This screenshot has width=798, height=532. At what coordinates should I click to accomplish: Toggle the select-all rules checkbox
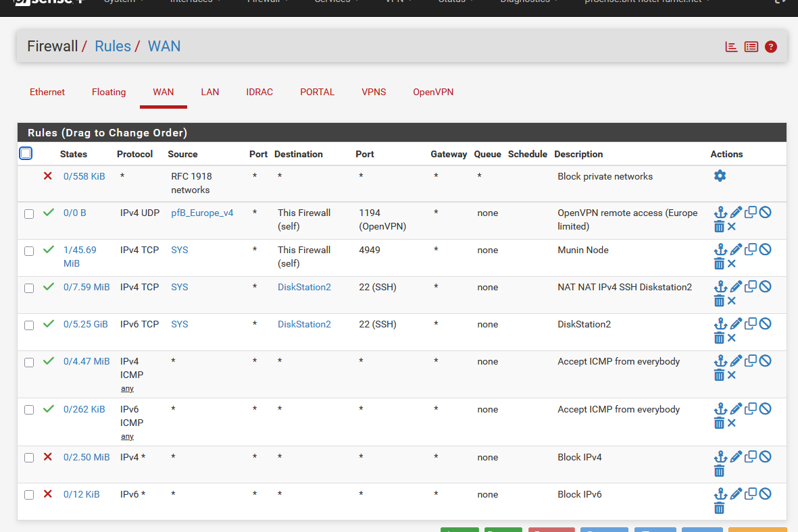pyautogui.click(x=26, y=154)
